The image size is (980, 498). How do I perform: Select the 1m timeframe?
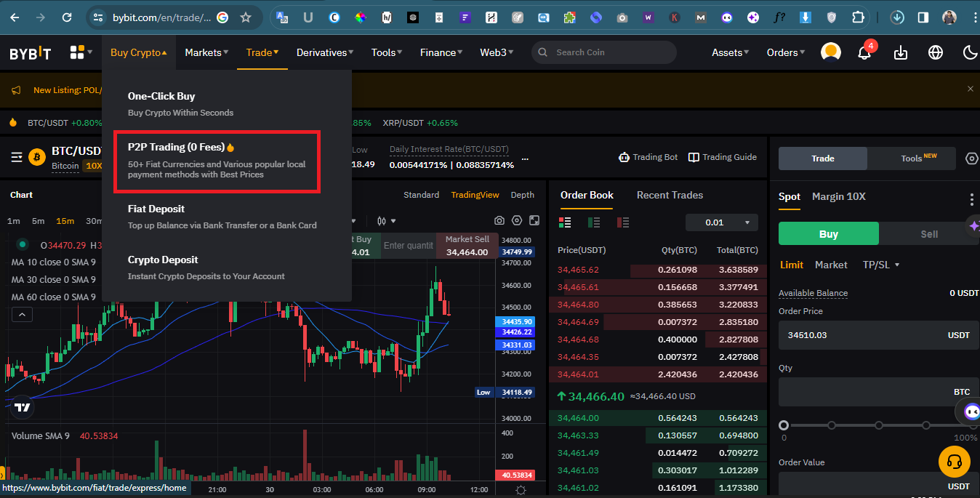click(x=14, y=221)
